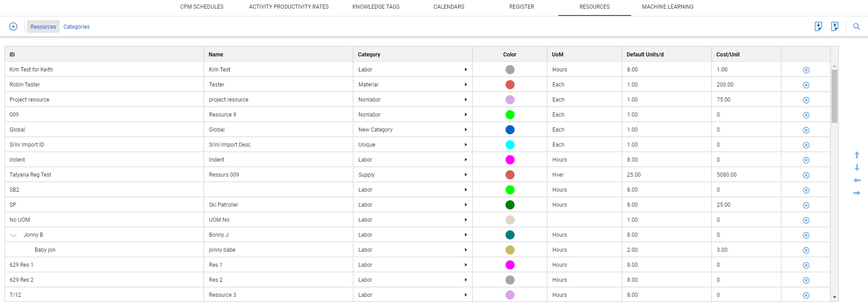
Task: Click the outdent left arrow icon
Action: coord(857,180)
